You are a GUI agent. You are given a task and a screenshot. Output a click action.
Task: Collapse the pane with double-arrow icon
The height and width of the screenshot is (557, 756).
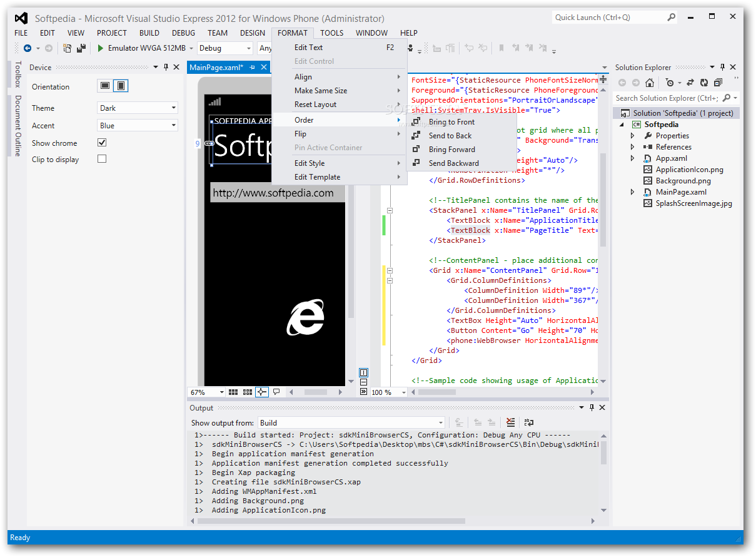tap(364, 392)
